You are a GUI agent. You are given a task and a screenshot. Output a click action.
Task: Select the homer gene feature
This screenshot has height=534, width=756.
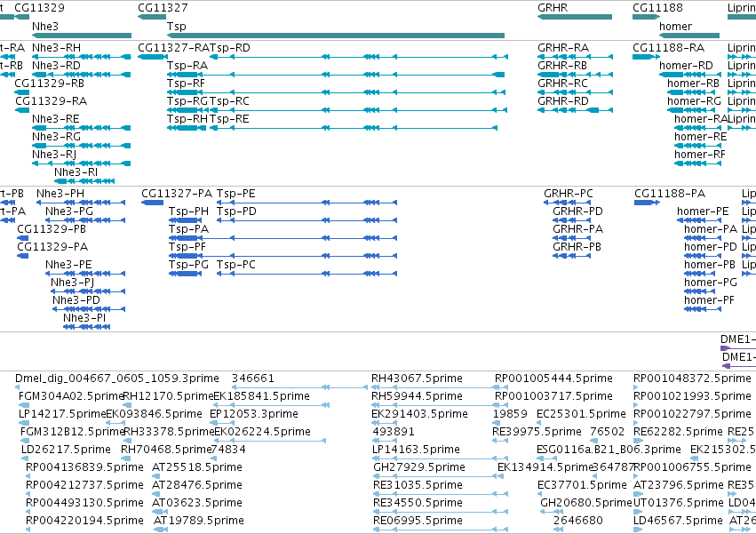(x=689, y=36)
